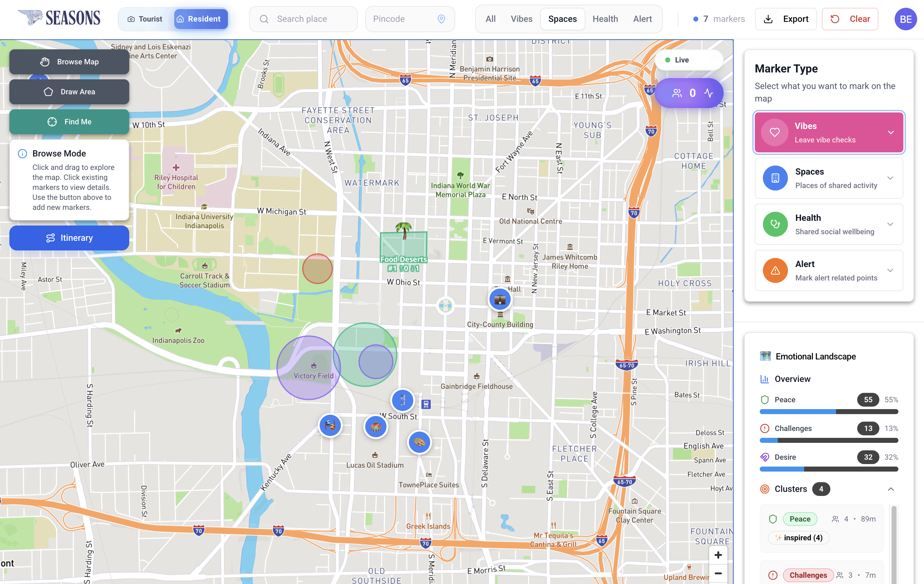Viewport: 924px width, 584px height.
Task: Expand the Vibes marker type dropdown
Action: [x=891, y=132]
